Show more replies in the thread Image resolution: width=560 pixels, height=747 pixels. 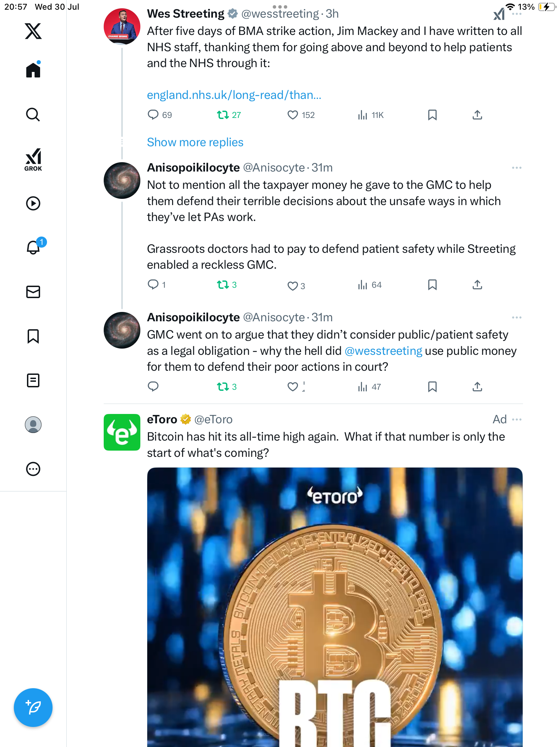coord(195,142)
